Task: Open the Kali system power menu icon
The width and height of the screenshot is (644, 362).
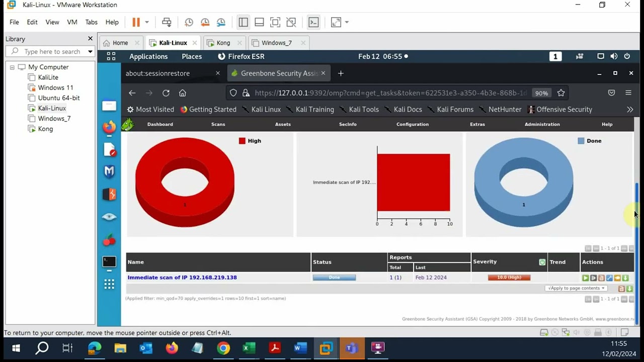Action: (627, 56)
